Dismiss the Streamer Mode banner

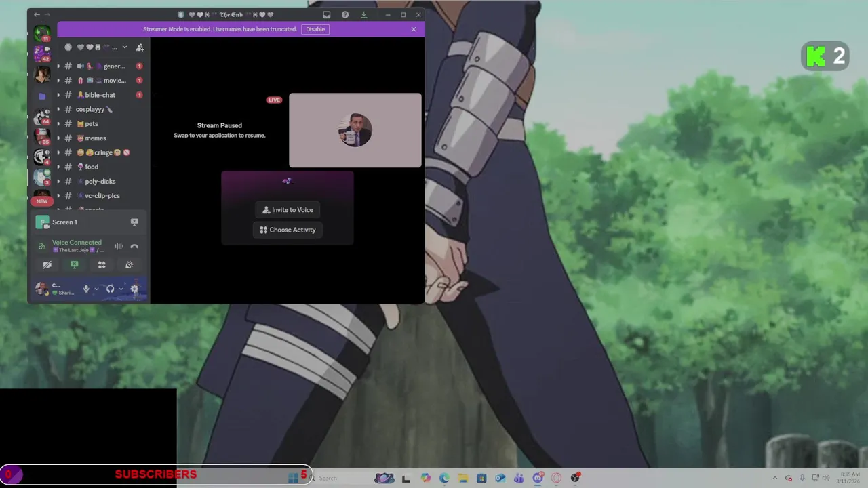click(x=414, y=29)
